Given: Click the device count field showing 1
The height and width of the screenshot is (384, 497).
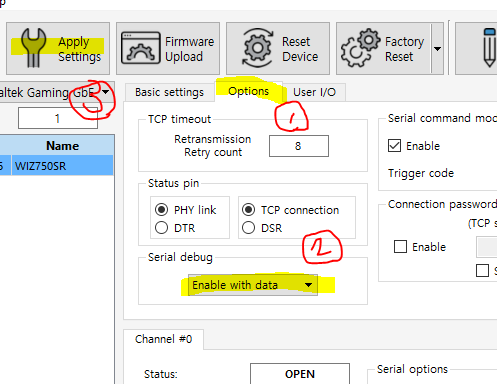Looking at the screenshot, I should click(x=58, y=118).
